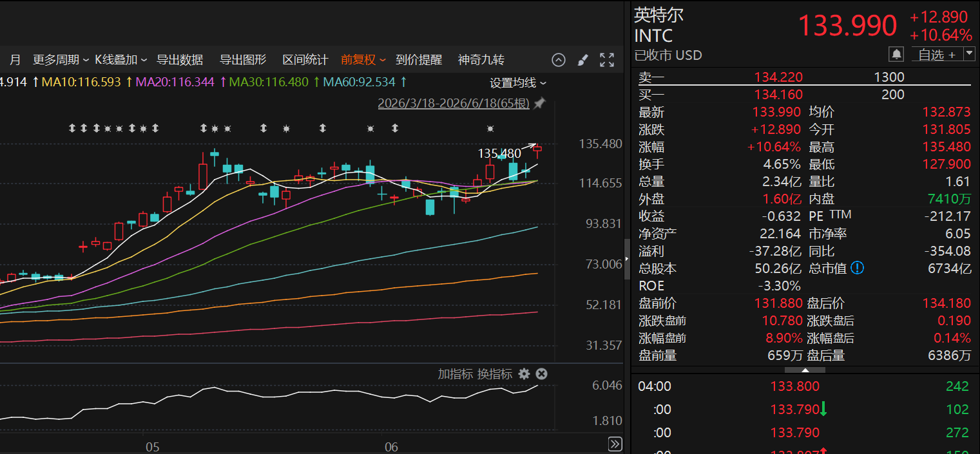The height and width of the screenshot is (454, 980).
Task: Click the double-arrow scroll-right icon below chart
Action: [615, 444]
